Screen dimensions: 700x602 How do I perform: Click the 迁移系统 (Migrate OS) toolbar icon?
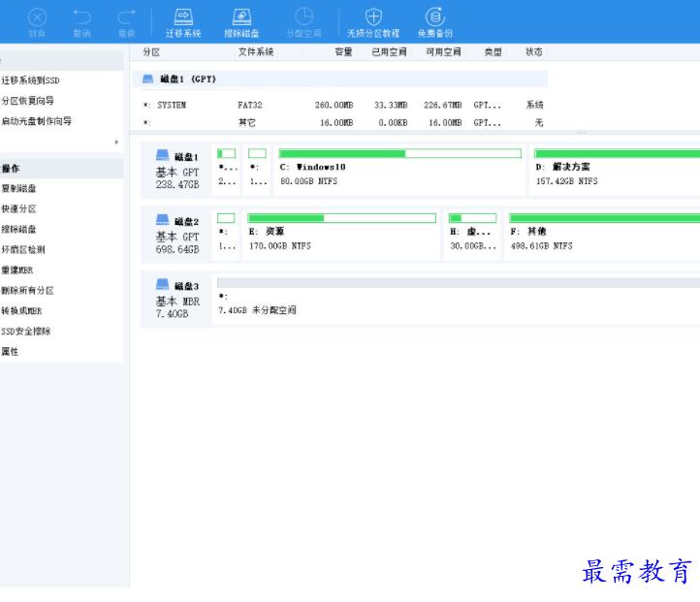coord(182,17)
